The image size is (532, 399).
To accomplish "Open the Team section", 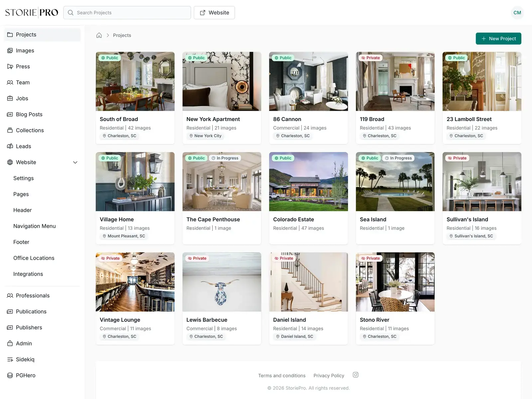I will [22, 82].
